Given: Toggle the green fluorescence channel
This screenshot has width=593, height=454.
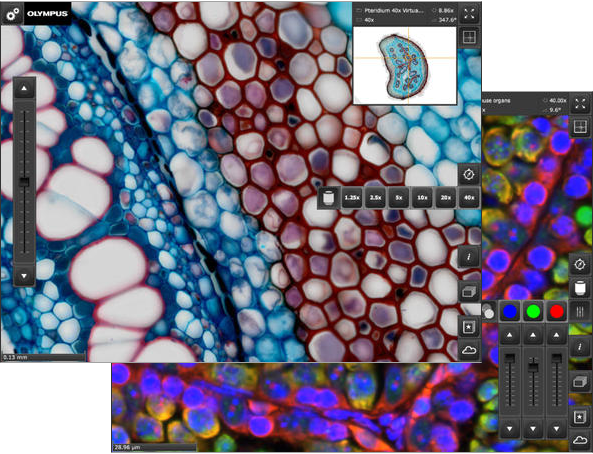Looking at the screenshot, I should click(x=533, y=311).
